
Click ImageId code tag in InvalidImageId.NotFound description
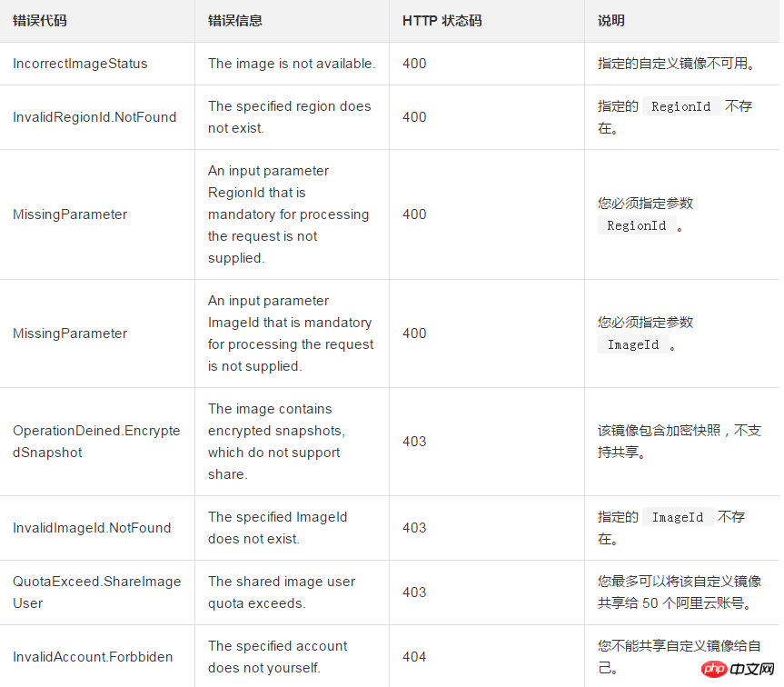pos(678,517)
